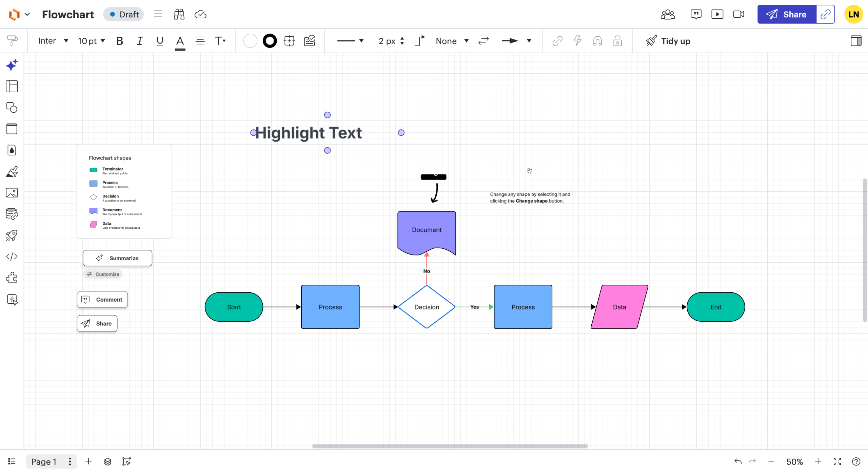Toggle underline formatting
The image size is (868, 473).
[160, 41]
